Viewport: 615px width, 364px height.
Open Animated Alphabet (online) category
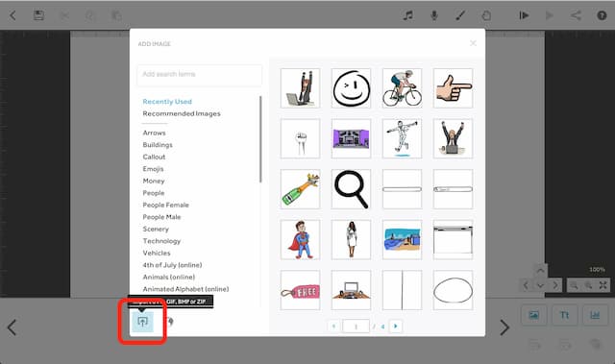[x=185, y=289]
